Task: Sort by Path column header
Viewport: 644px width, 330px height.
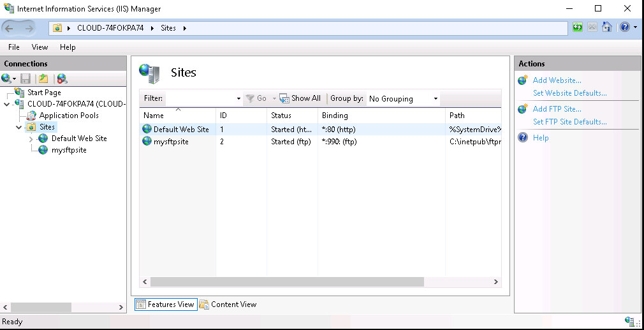Action: pyautogui.click(x=474, y=116)
